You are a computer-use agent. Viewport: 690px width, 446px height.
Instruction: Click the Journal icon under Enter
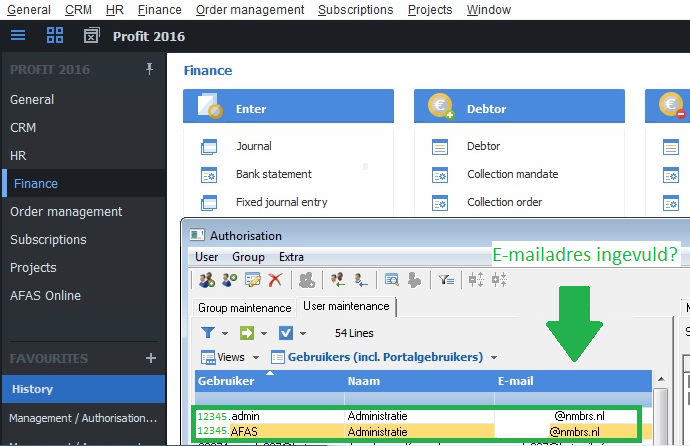[209, 146]
